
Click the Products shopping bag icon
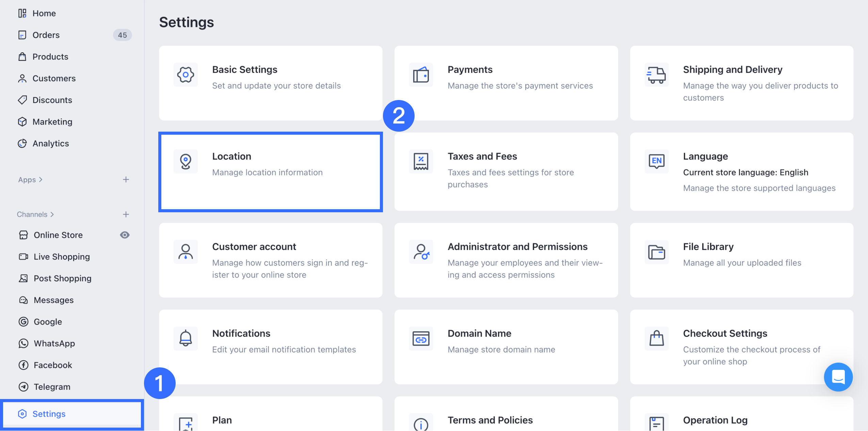coord(22,57)
